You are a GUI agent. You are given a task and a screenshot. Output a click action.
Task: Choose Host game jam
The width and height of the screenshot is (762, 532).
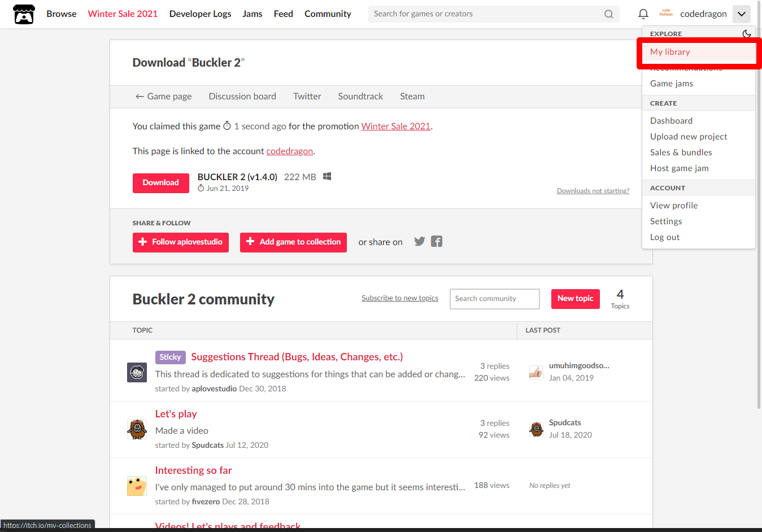point(699,168)
